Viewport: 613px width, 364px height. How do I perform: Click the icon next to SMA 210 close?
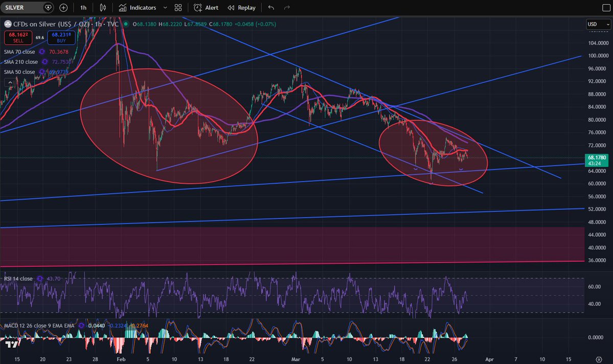click(x=45, y=62)
